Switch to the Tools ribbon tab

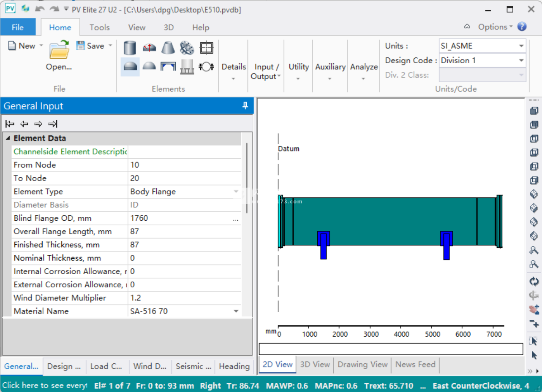(100, 27)
